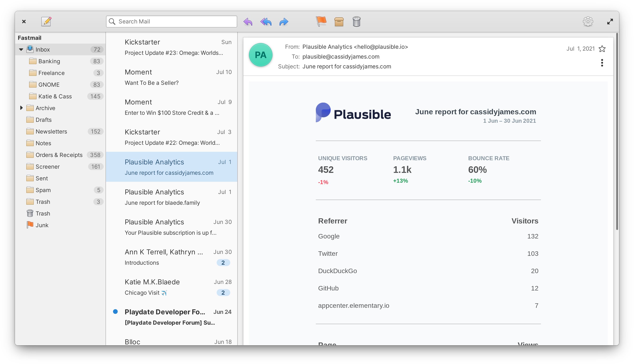Open the three-dot message options menu

click(602, 63)
